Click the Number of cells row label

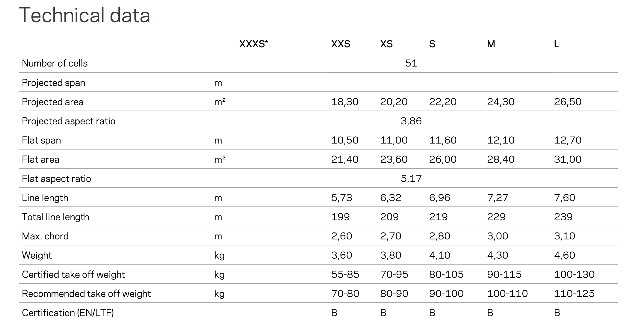(x=55, y=63)
